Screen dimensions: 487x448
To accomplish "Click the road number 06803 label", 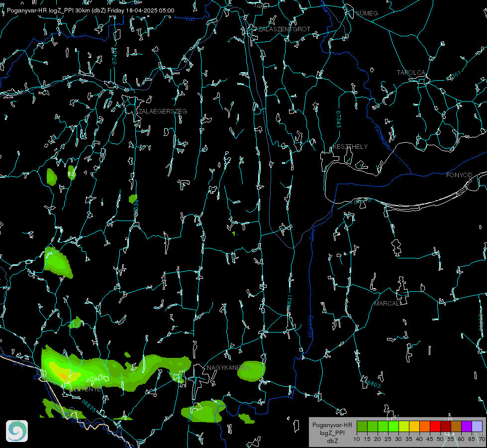I will 373,384.
